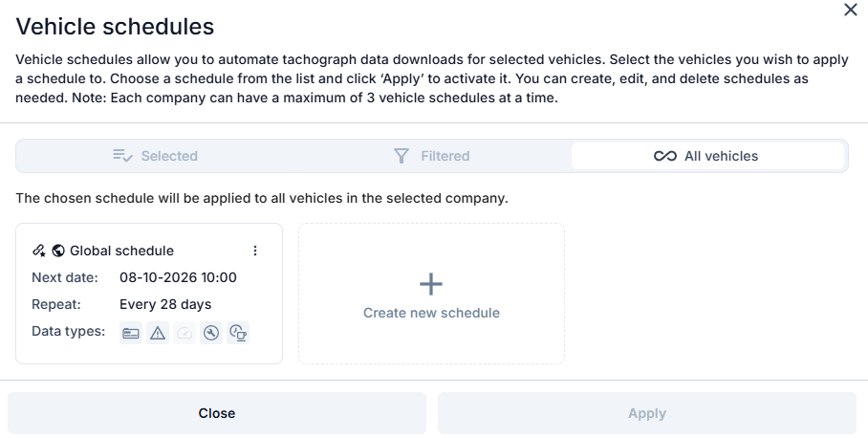Click the checklist icon on Selected tab
Screen dimensions: 868x438
point(122,156)
